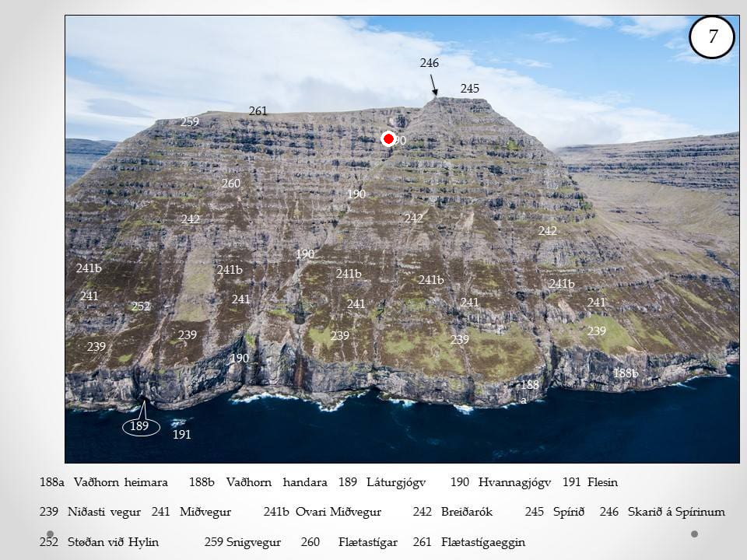The height and width of the screenshot is (560, 747).
Task: Click legend entry "Hvannagjógv"
Action: tap(514, 482)
